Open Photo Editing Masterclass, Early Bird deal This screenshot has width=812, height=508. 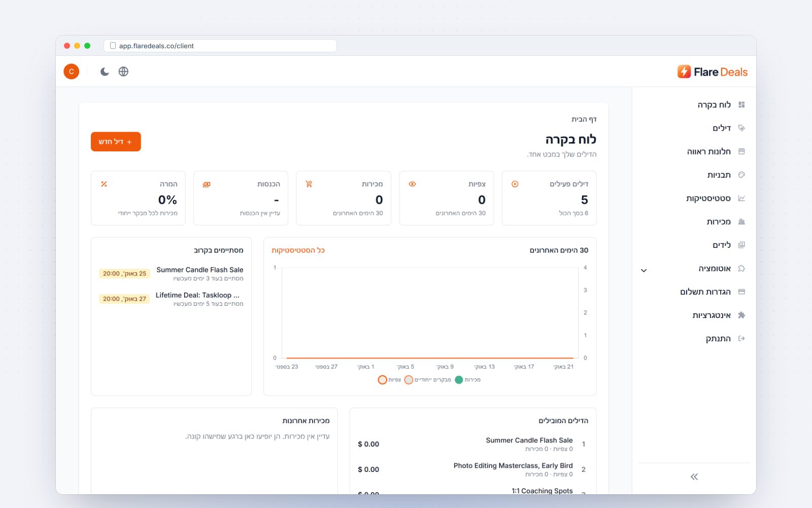(x=513, y=466)
